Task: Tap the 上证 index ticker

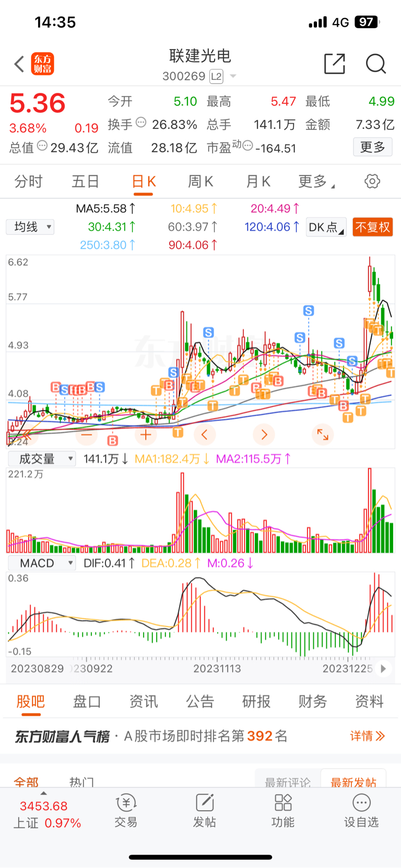Action: pyautogui.click(x=47, y=814)
